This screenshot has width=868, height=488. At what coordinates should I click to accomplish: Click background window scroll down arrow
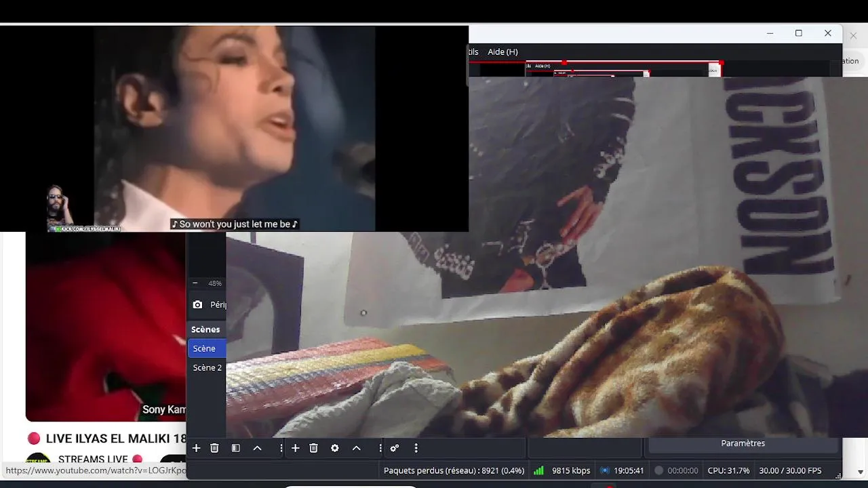(861, 472)
